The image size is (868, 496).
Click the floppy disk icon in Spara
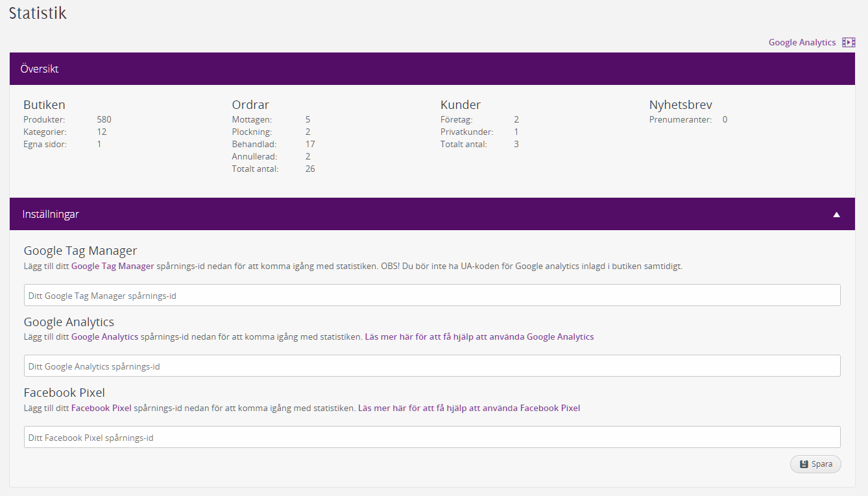tap(804, 464)
